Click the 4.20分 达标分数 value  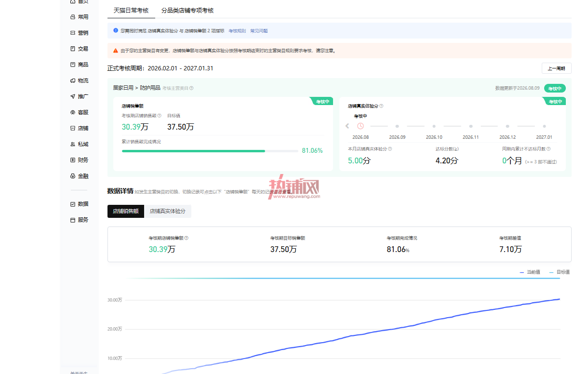tap(447, 160)
